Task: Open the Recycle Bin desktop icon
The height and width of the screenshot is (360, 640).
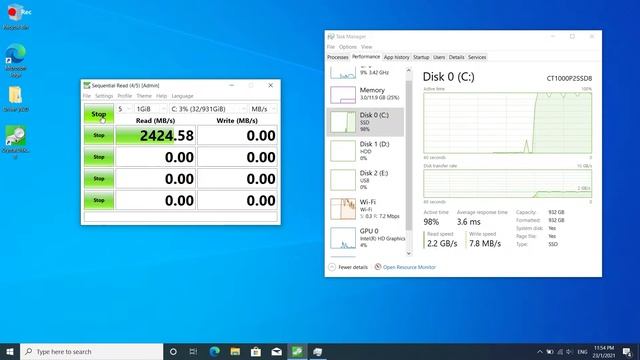Action: pyautogui.click(x=16, y=16)
